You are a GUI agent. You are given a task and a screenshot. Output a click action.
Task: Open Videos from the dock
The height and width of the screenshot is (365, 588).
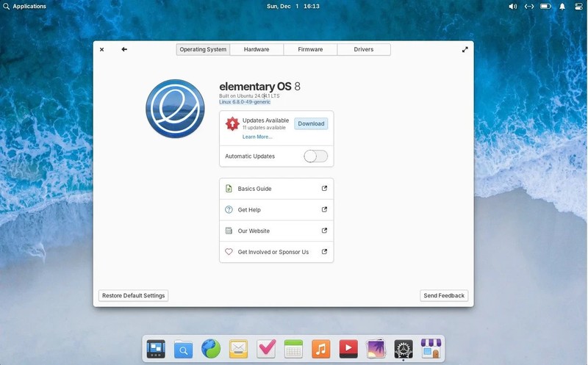348,349
